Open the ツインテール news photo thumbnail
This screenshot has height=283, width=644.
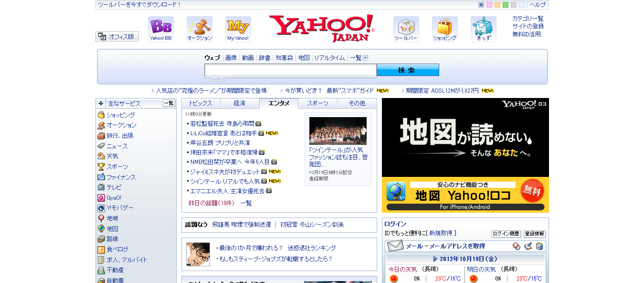338,131
